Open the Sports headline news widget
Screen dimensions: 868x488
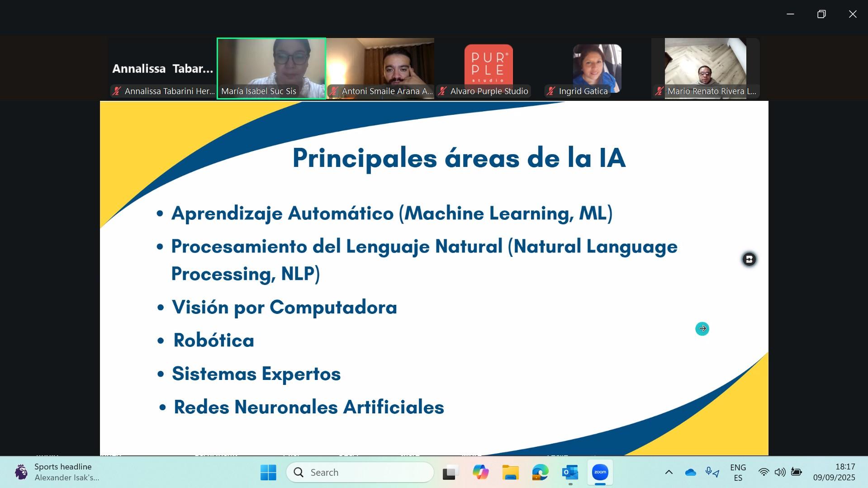click(57, 472)
